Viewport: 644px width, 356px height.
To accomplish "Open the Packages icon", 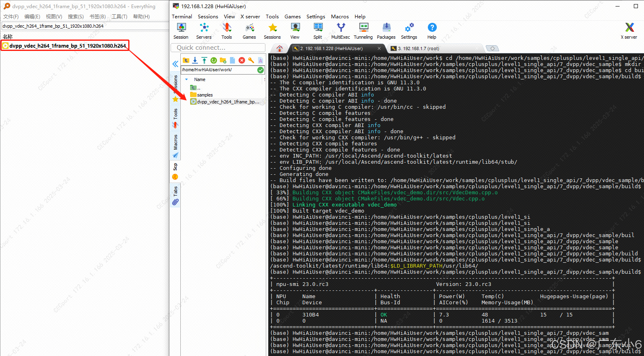I will point(386,31).
